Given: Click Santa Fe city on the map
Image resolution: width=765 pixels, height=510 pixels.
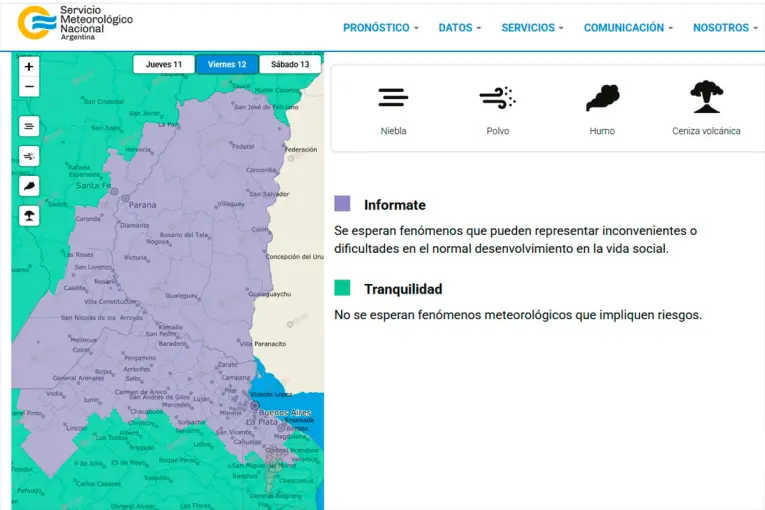Looking at the screenshot, I should (x=93, y=185).
